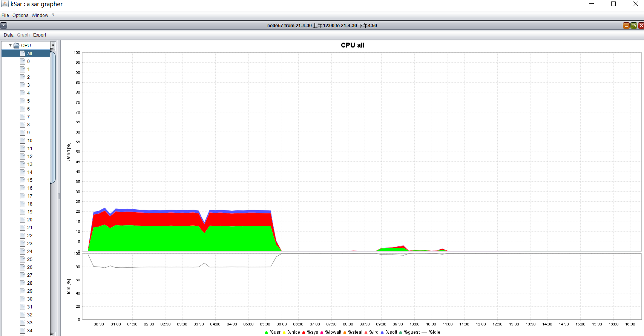The height and width of the screenshot is (336, 644).
Task: Open CPU 11 page icon
Action: pyautogui.click(x=23, y=148)
